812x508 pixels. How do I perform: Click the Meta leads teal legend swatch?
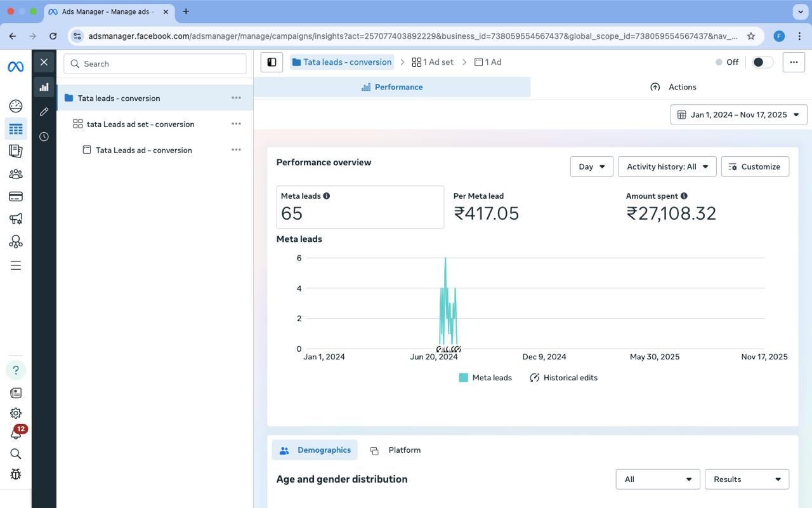pyautogui.click(x=463, y=378)
